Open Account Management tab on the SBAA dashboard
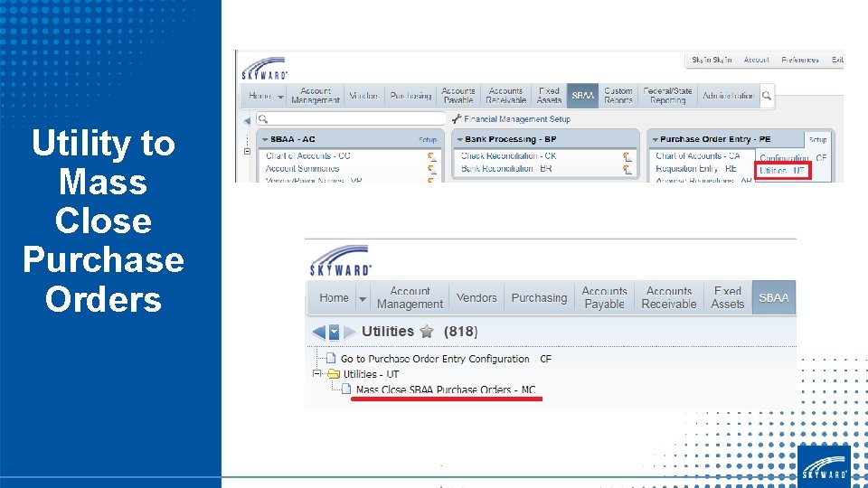The height and width of the screenshot is (488, 868). click(316, 96)
